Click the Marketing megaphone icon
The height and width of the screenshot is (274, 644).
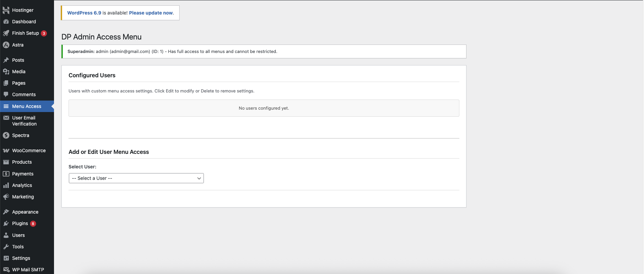pos(6,197)
